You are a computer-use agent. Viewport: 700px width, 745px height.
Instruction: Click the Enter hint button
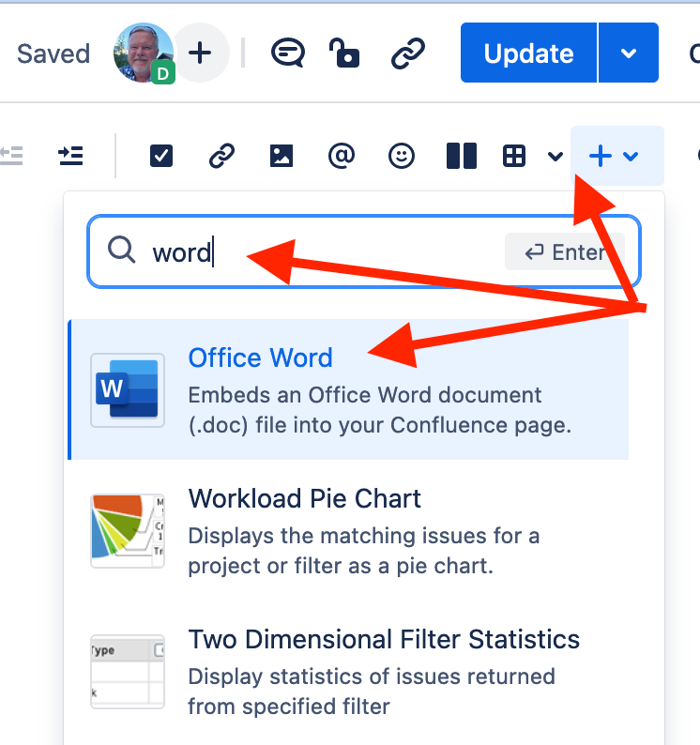[x=565, y=251]
